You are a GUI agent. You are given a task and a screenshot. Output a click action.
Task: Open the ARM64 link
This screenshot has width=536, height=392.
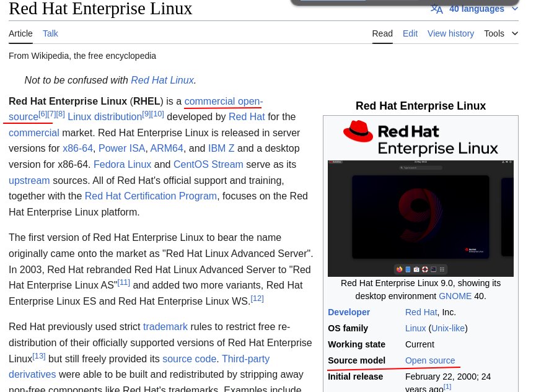coord(167,149)
